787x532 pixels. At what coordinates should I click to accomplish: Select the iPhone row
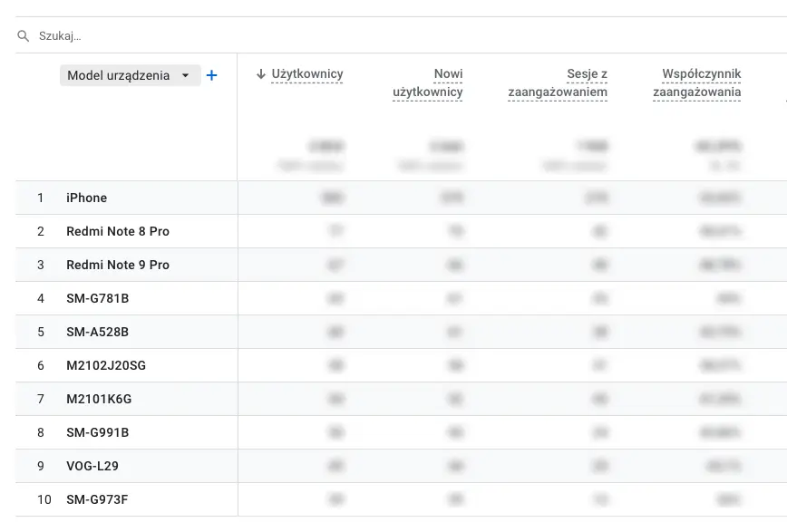click(87, 198)
